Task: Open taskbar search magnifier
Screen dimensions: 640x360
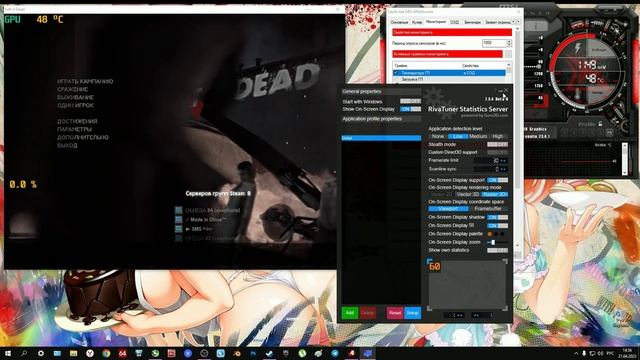Action: pyautogui.click(x=24, y=353)
